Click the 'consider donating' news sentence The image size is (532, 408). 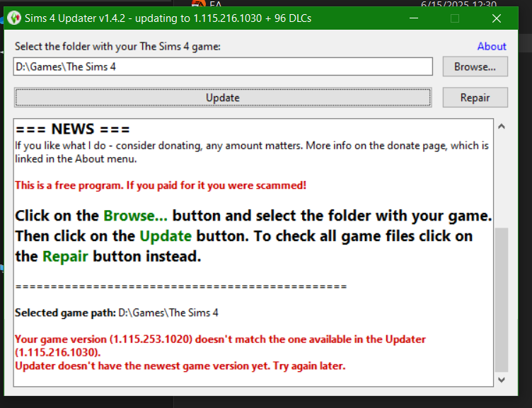coord(252,152)
